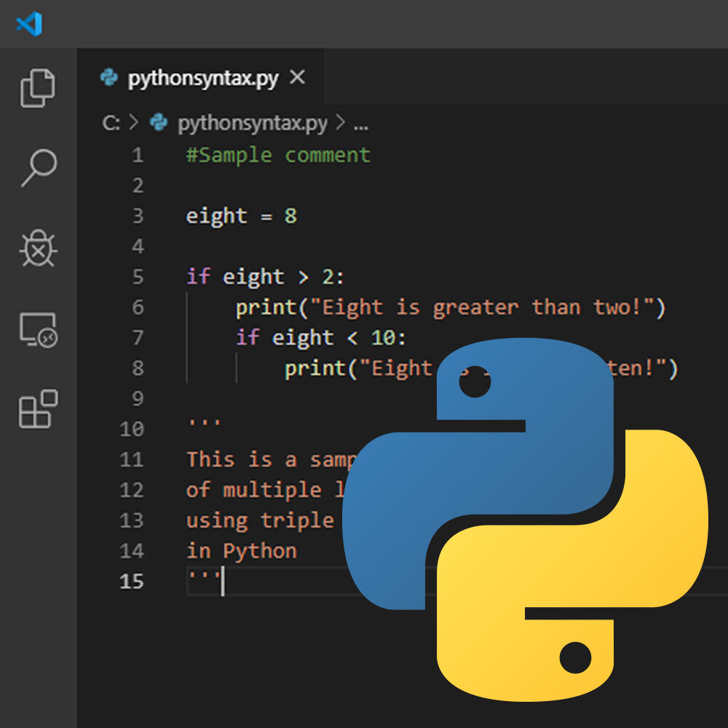Click the chevron after C: breadcrumb

pos(134,122)
